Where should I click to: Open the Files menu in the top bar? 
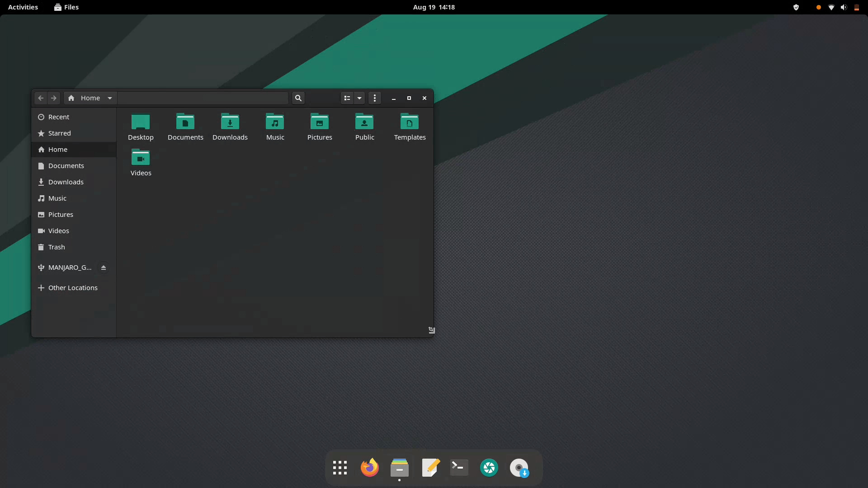[66, 7]
